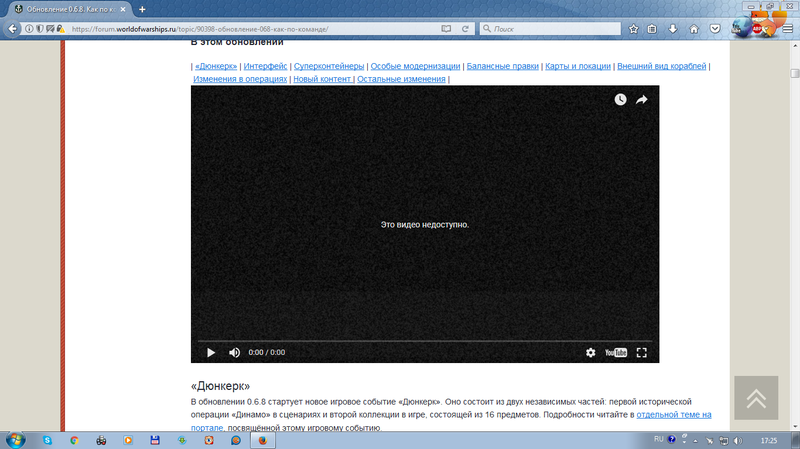Click the Watch Later clock icon on the video
Screen dimensions: 800x449
pyautogui.click(x=620, y=99)
